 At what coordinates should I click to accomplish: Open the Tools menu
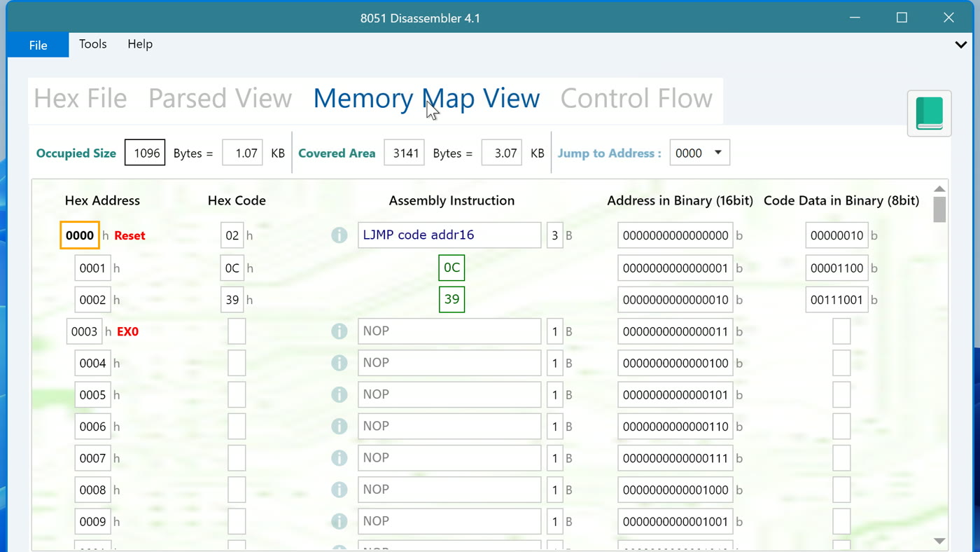(x=93, y=44)
